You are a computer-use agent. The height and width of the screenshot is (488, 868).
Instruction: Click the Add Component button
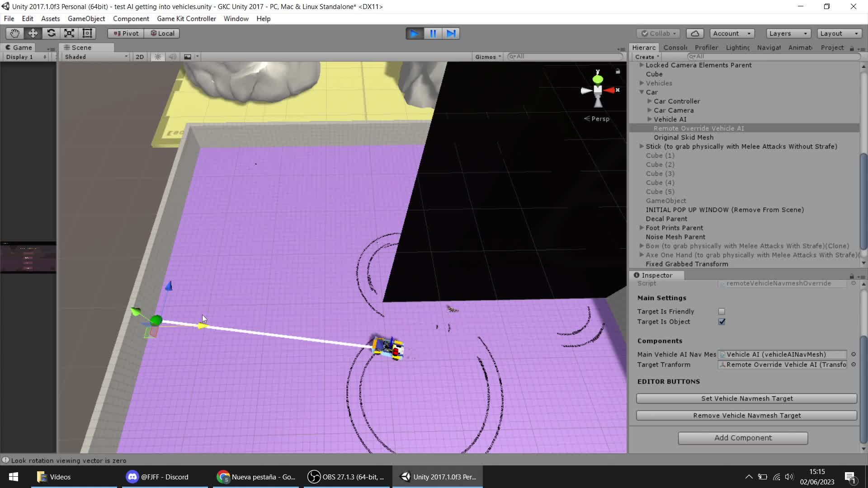coord(743,438)
